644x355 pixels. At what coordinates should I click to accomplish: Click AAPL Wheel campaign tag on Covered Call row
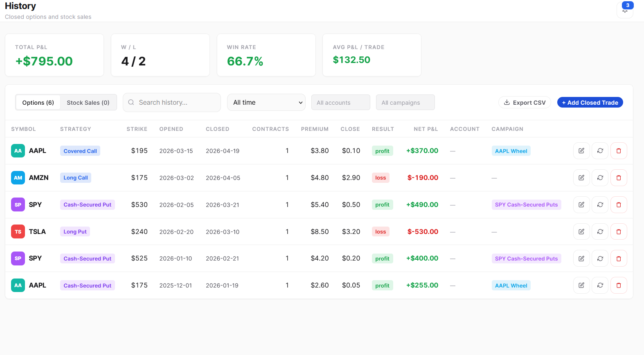511,151
